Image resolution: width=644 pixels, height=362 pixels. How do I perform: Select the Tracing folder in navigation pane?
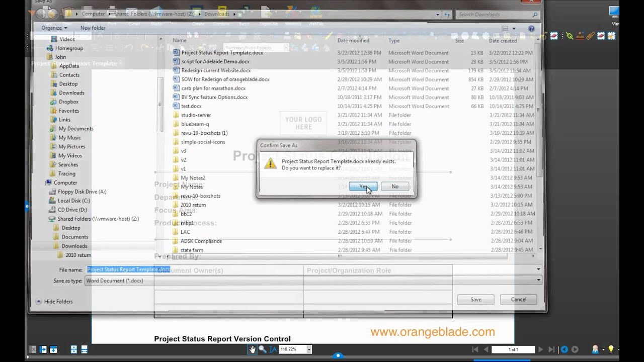66,173
